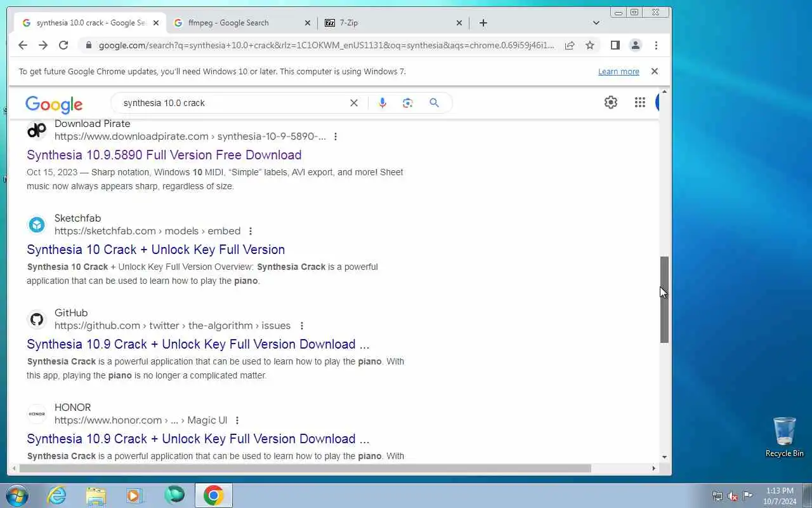Open Google quick settings gear
812x508 pixels.
611,102
